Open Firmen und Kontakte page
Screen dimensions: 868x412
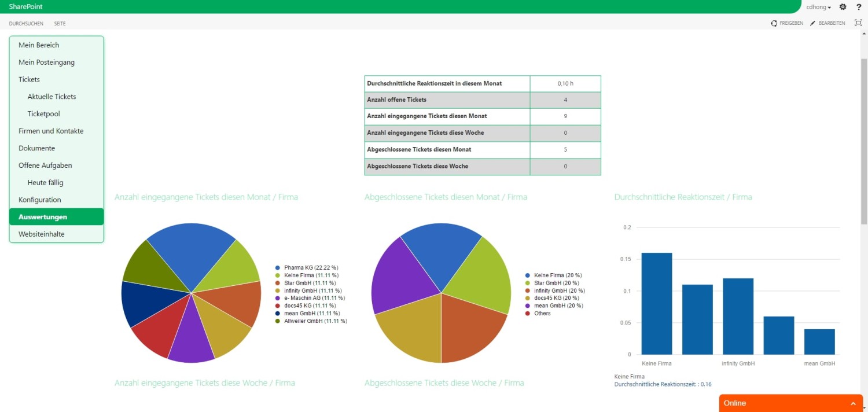point(51,131)
